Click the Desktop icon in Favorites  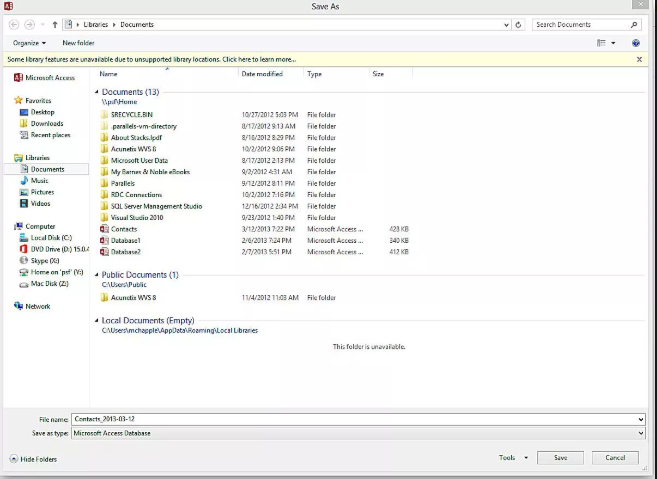24,112
